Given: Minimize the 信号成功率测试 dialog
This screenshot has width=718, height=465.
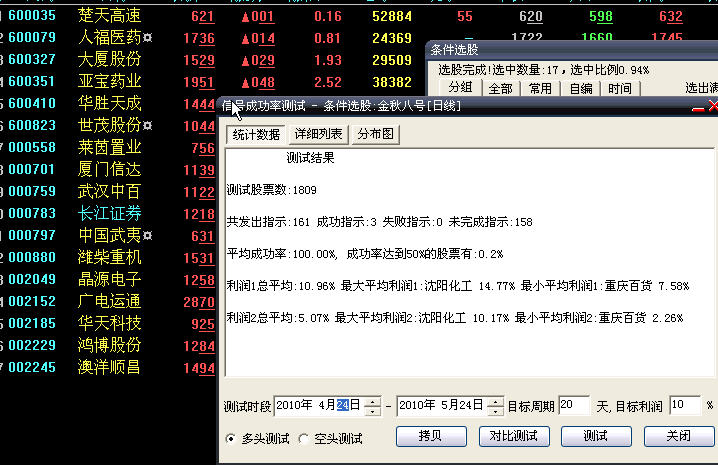Looking at the screenshot, I should [698, 109].
